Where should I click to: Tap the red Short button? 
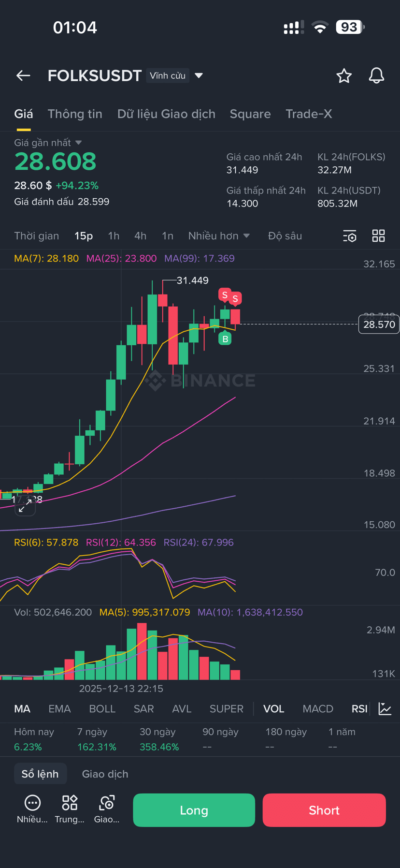(x=324, y=810)
